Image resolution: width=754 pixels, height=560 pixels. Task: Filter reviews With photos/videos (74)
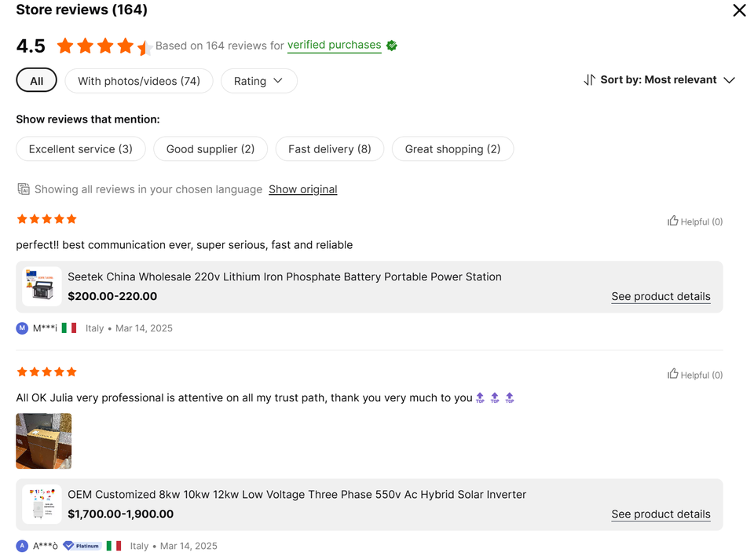[139, 81]
